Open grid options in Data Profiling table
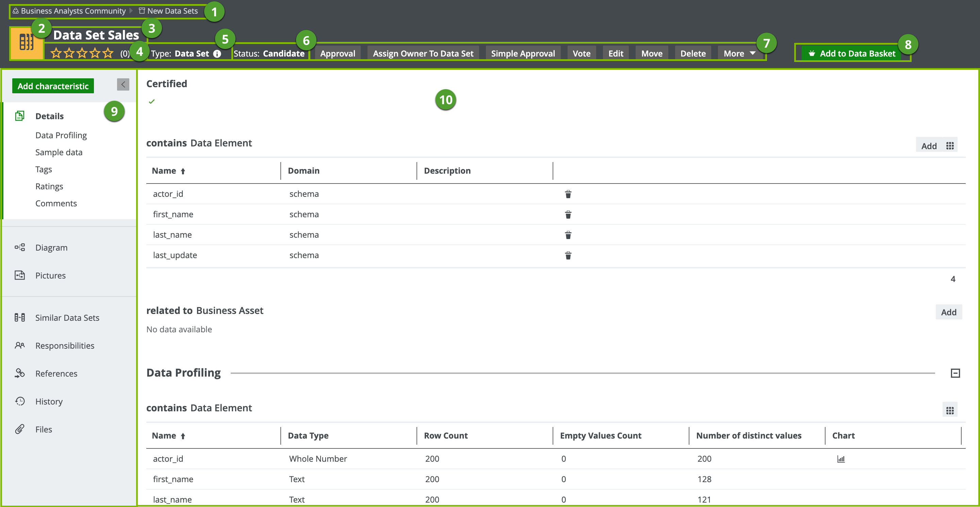The height and width of the screenshot is (507, 980). tap(950, 410)
